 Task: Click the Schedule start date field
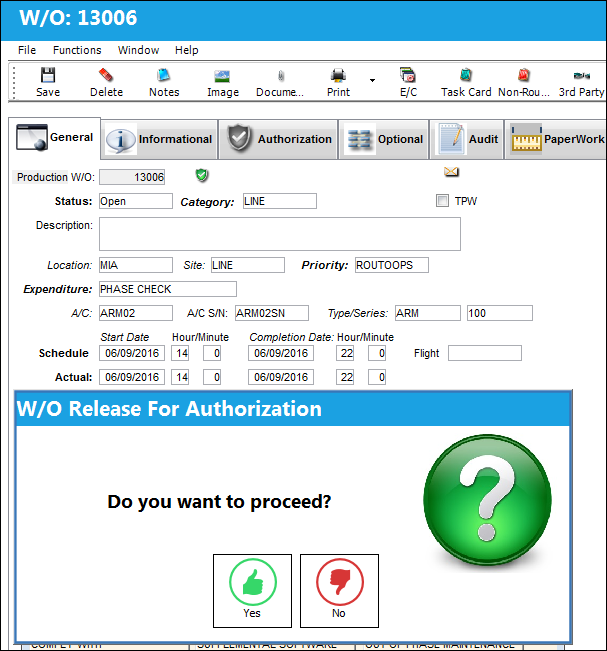point(132,353)
